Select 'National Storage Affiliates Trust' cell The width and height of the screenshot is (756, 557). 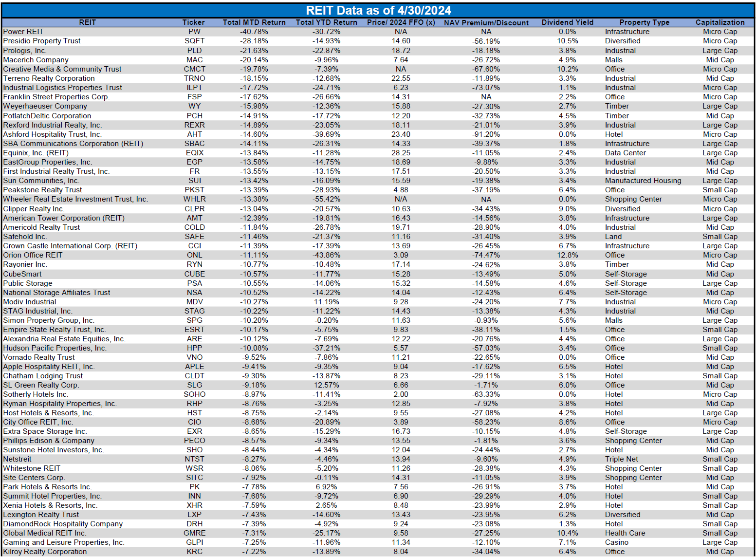56,293
